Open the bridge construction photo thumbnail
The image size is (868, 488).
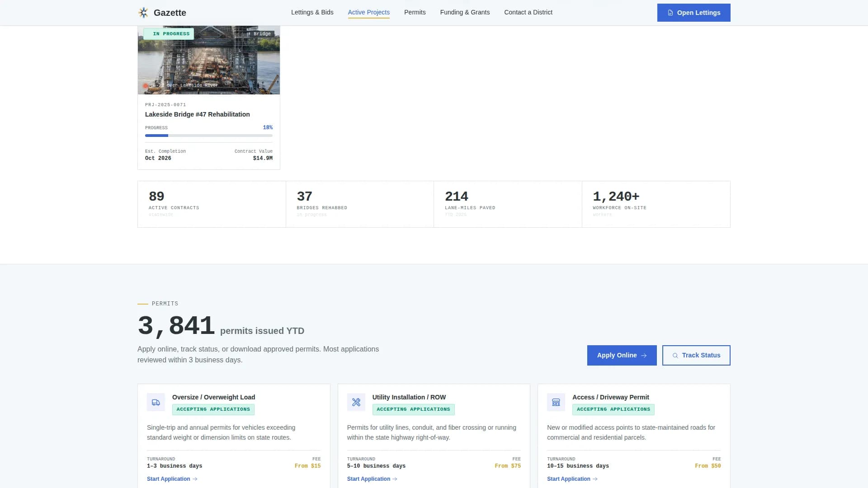pyautogui.click(x=209, y=60)
